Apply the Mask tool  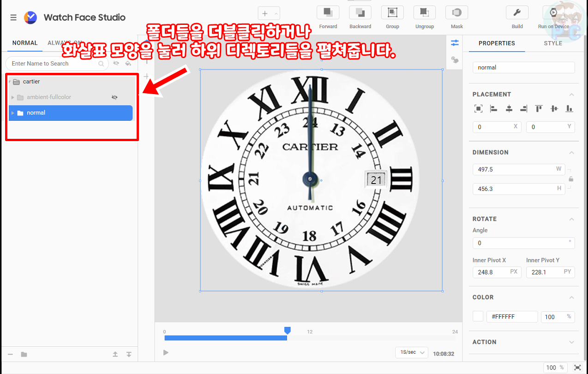pos(457,12)
